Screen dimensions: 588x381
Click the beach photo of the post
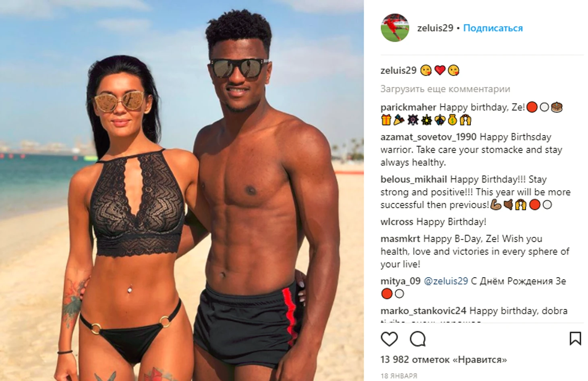pyautogui.click(x=182, y=190)
